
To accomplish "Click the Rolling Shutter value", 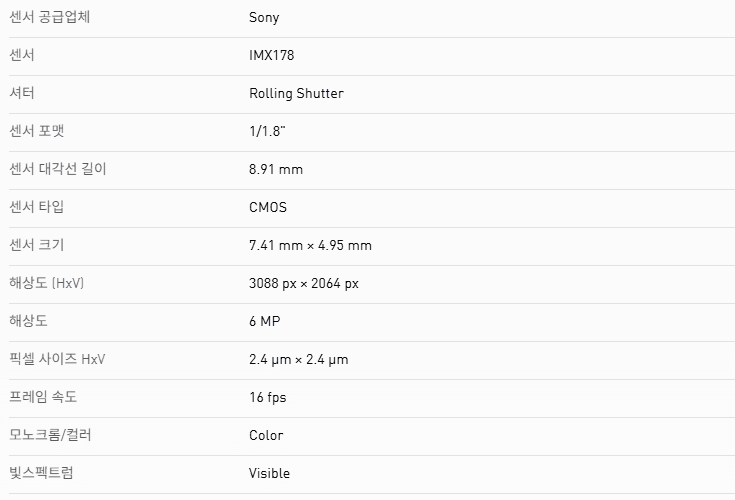I will pos(296,93).
